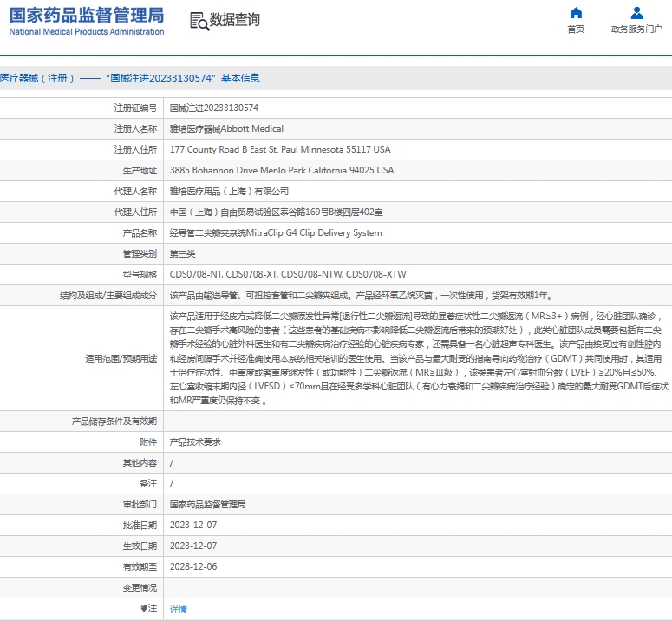Click the 首页 home icon
Viewport: 672px width, 621px height.
pyautogui.click(x=576, y=13)
